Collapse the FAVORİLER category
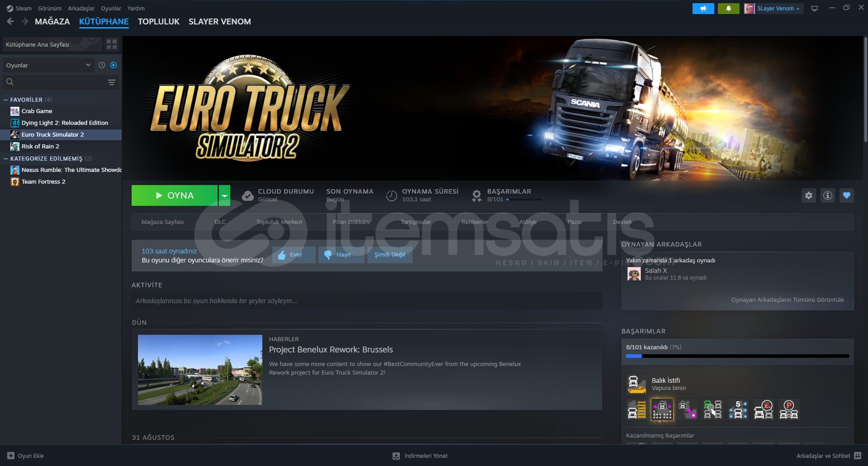The image size is (868, 466). (6, 100)
